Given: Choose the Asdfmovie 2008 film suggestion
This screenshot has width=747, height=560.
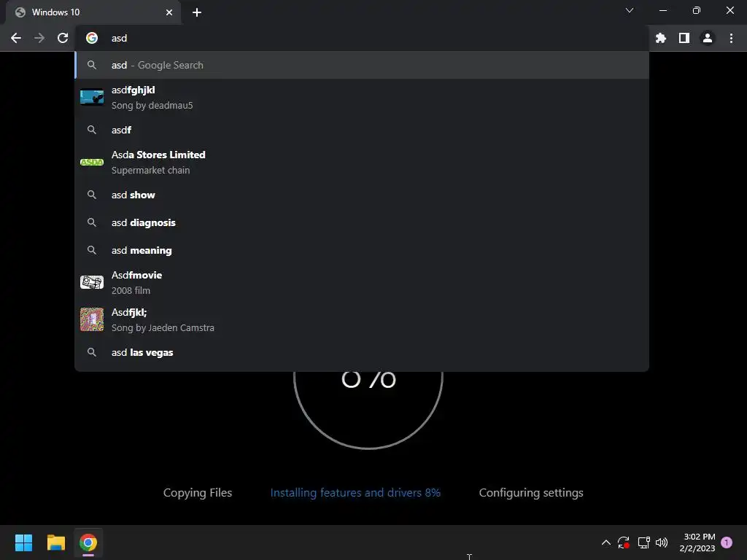Looking at the screenshot, I should tap(362, 282).
